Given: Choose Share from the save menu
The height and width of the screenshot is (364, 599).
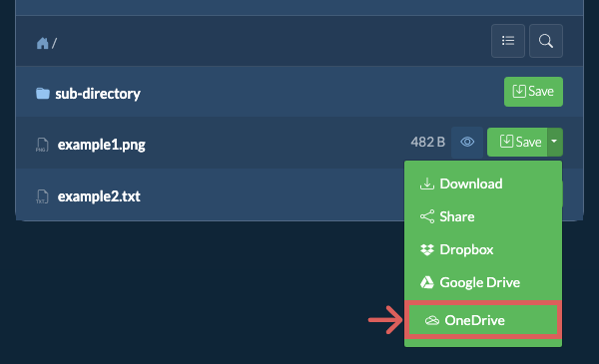Looking at the screenshot, I should click(x=483, y=216).
